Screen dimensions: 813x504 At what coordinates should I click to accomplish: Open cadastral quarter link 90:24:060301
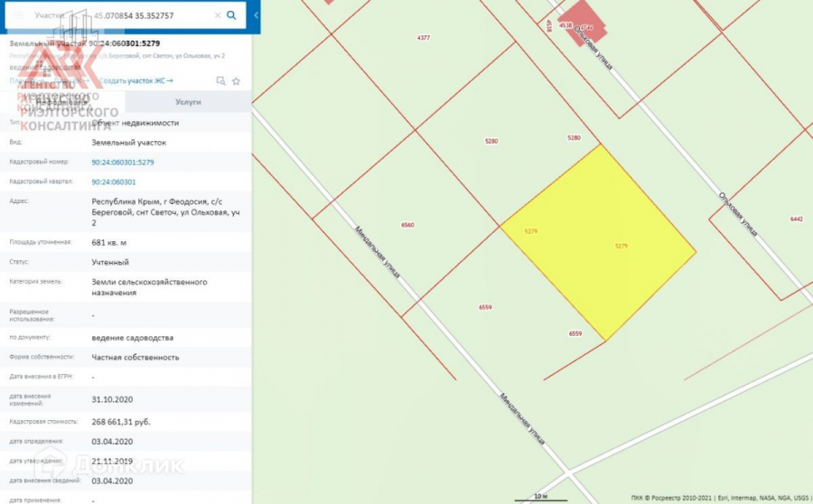pyautogui.click(x=114, y=182)
